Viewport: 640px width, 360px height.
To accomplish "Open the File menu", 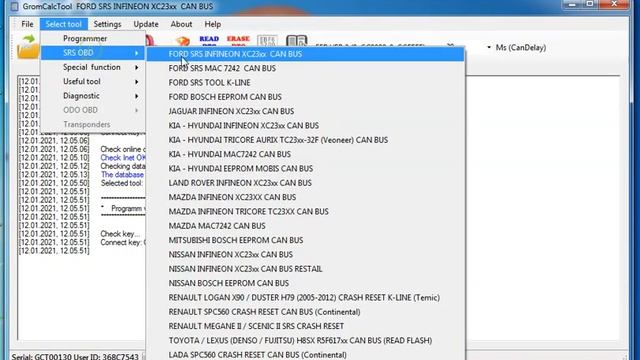I will point(27,24).
